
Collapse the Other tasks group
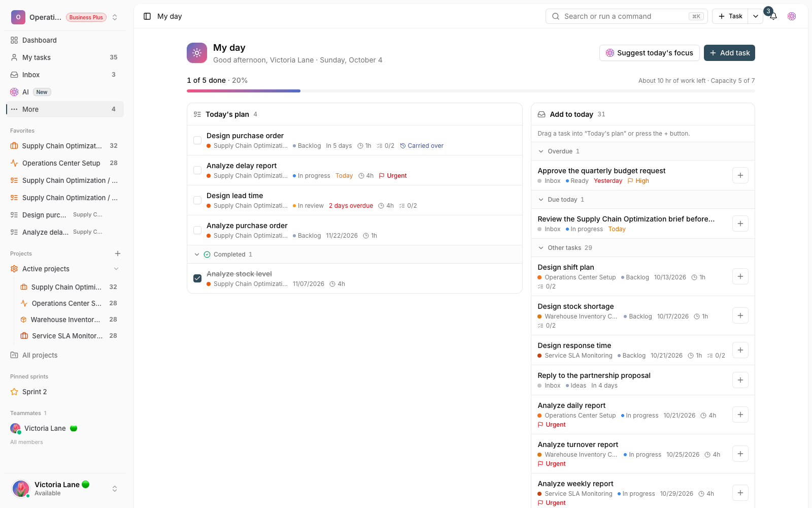click(541, 248)
